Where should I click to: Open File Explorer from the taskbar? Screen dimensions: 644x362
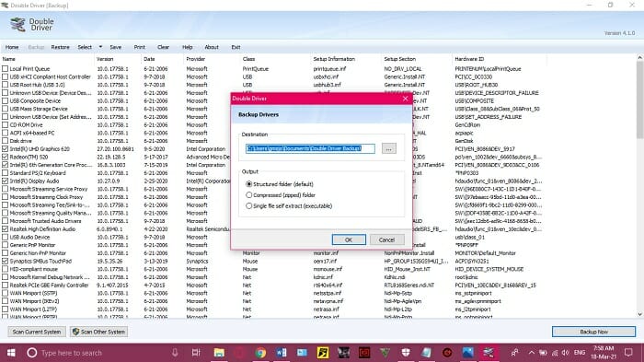219,353
